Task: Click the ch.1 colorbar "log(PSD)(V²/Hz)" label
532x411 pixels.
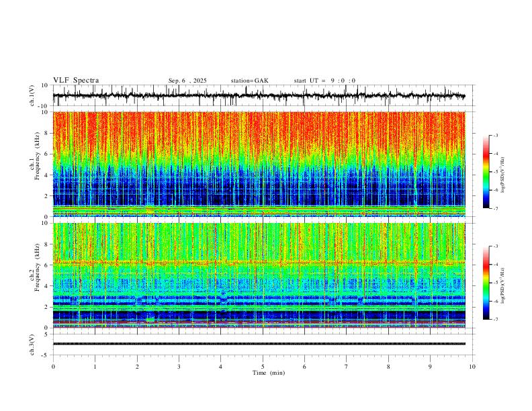Action: pos(503,175)
